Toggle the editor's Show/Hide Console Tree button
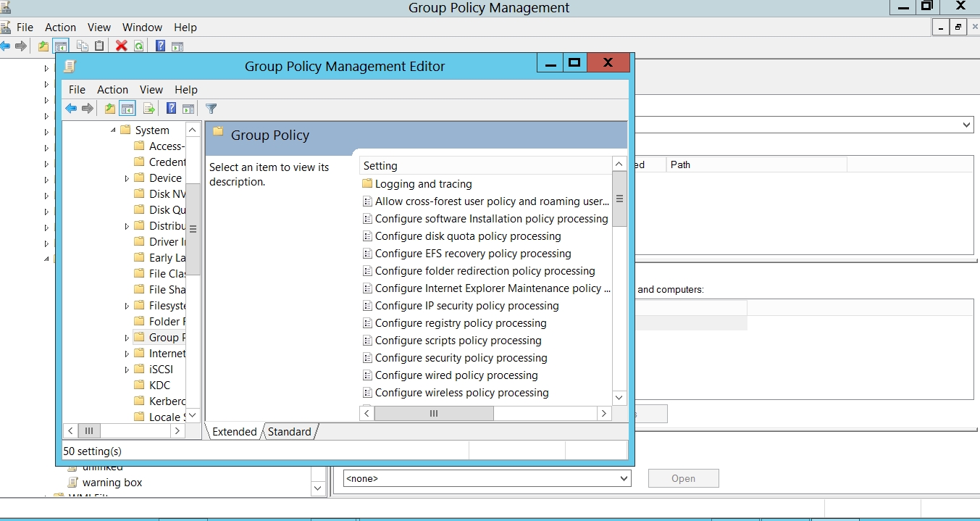Image resolution: width=980 pixels, height=521 pixels. tap(127, 109)
